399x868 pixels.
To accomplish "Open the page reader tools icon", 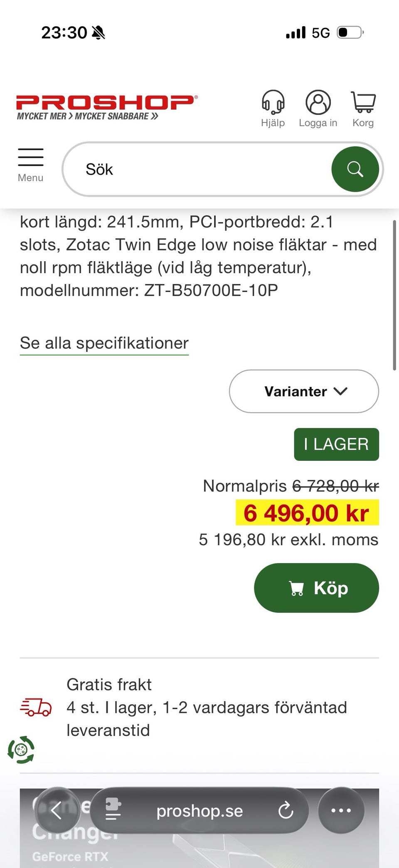I will [x=113, y=811].
